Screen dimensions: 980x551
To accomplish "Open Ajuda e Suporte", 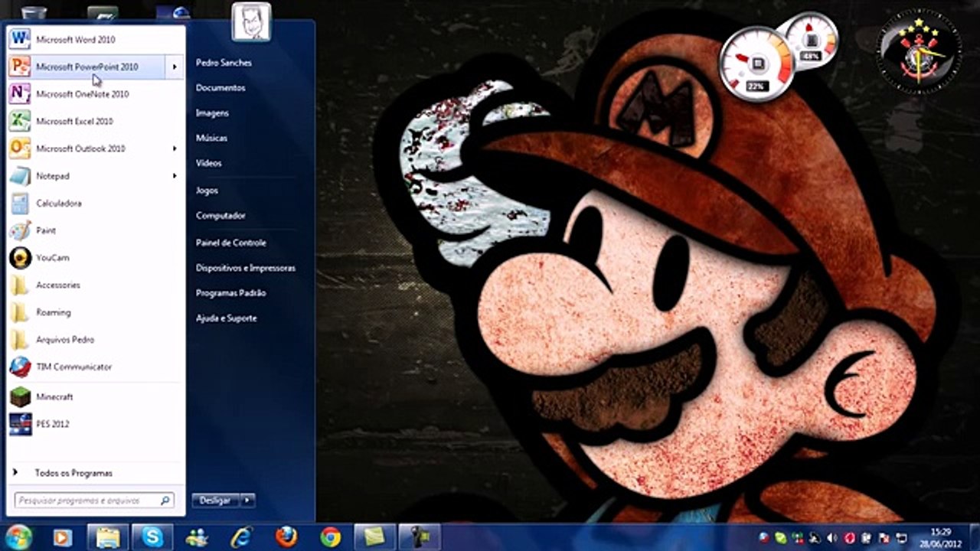I will pos(226,318).
